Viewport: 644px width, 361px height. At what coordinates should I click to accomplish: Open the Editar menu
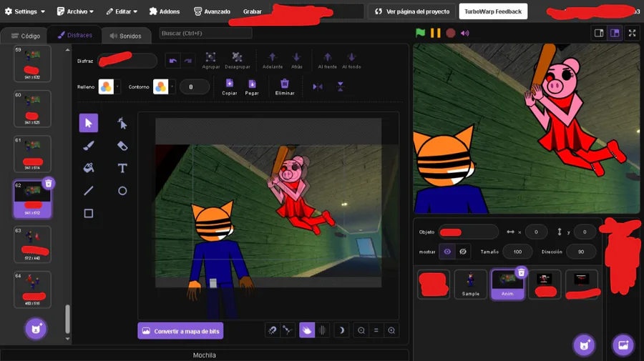coord(122,11)
